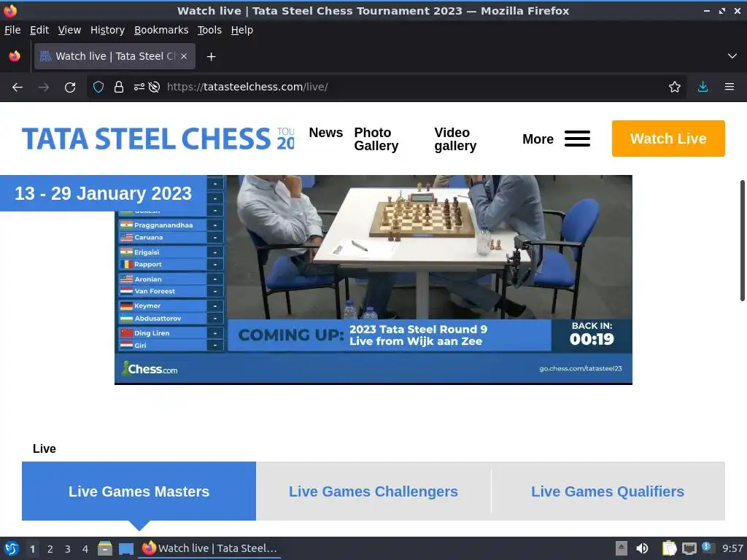The width and height of the screenshot is (747, 560).
Task: Click the page vertical scrollbar
Action: (742, 241)
